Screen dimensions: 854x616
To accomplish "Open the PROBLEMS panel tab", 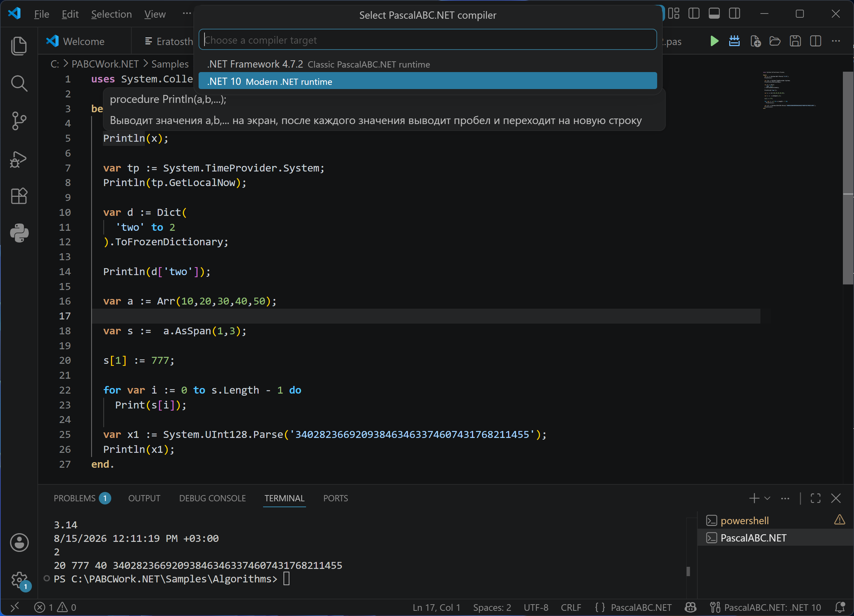I will click(82, 498).
